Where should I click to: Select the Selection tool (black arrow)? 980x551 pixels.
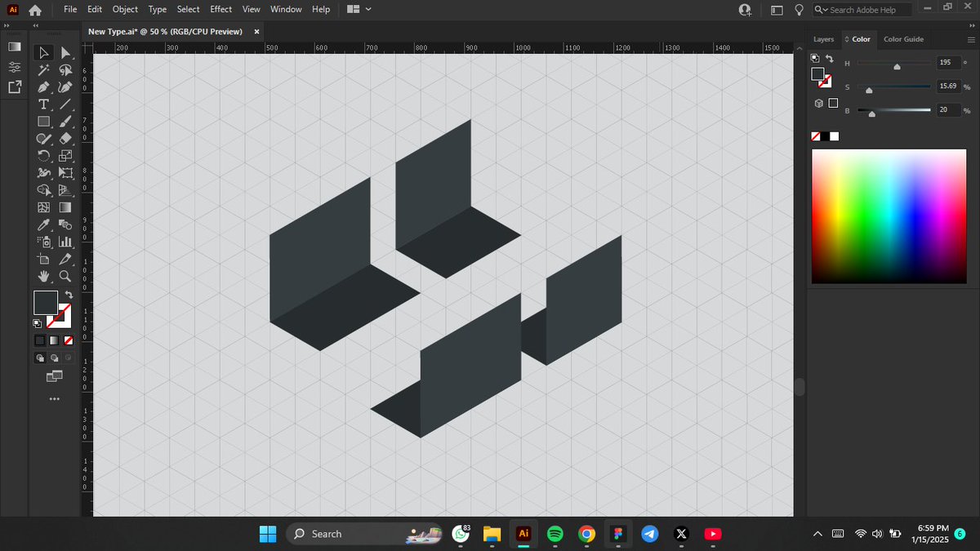[44, 52]
